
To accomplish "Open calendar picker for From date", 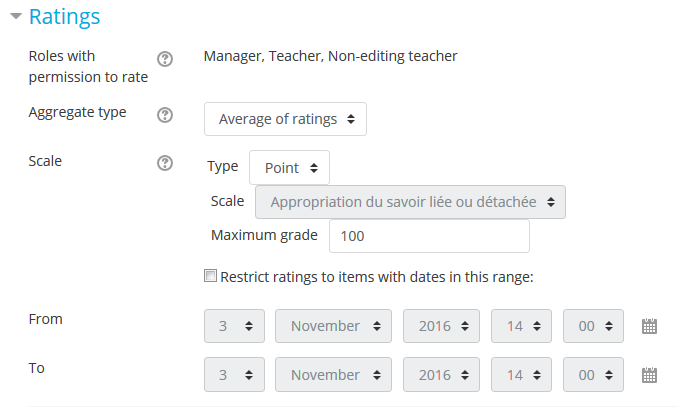I will click(x=649, y=326).
